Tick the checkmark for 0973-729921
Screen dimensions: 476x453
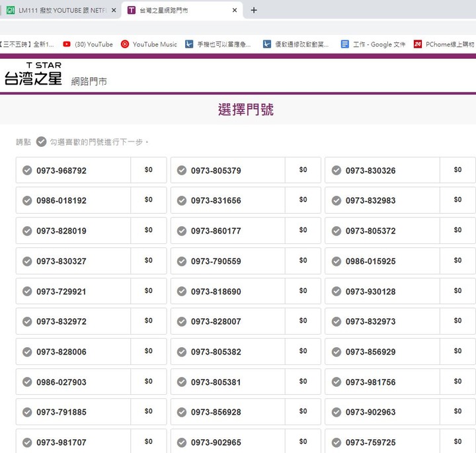(x=27, y=292)
